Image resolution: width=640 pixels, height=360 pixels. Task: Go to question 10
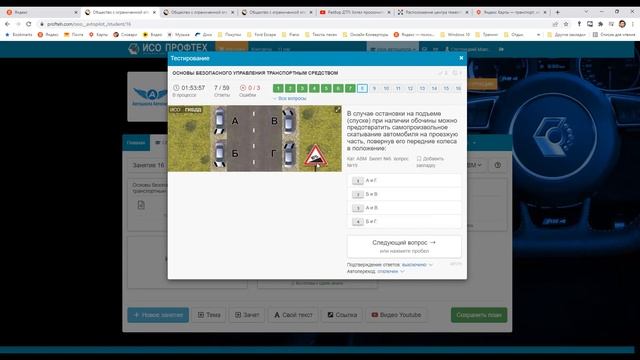pos(386,88)
